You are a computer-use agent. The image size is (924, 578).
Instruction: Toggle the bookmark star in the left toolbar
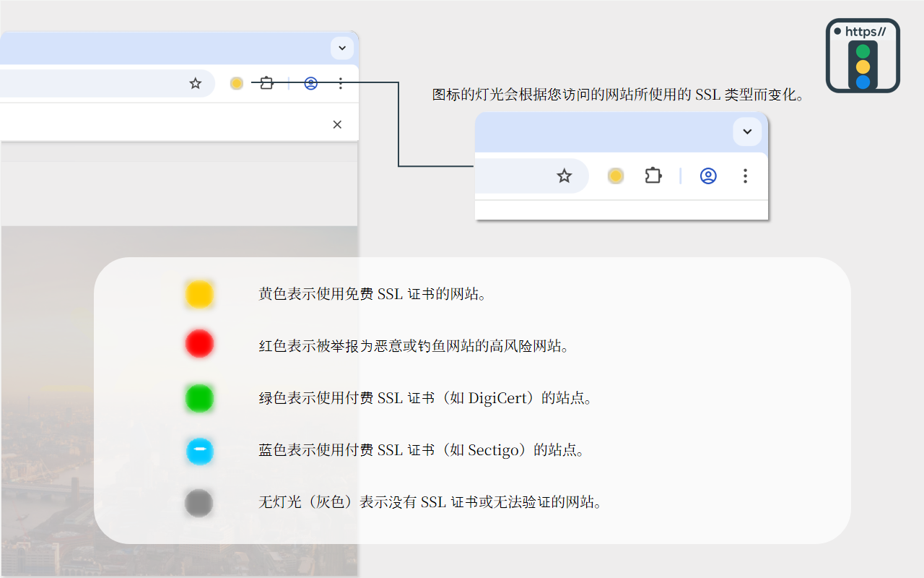195,83
